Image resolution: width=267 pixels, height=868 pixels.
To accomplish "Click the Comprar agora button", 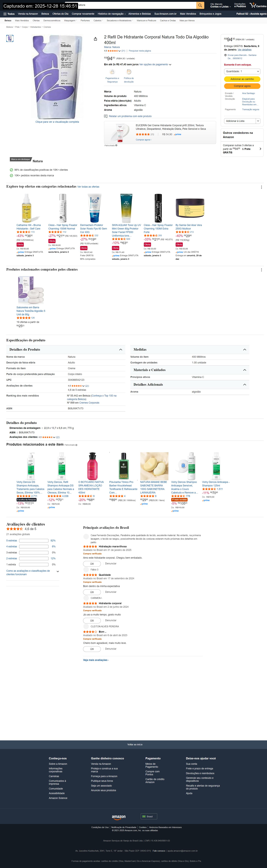I will (242, 86).
